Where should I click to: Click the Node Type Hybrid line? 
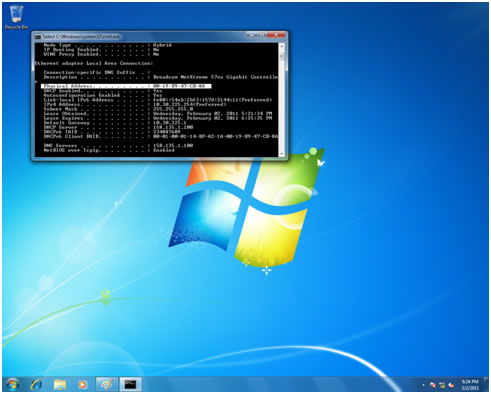pos(107,45)
